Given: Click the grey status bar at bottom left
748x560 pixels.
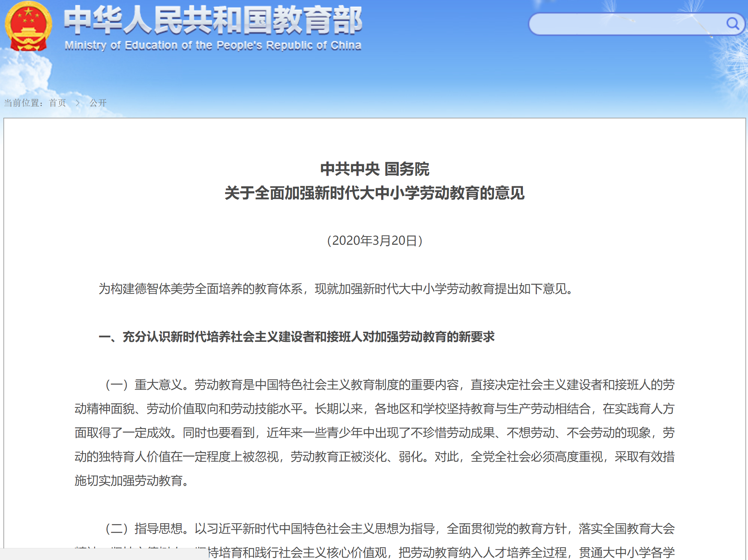Looking at the screenshot, I should (104, 554).
